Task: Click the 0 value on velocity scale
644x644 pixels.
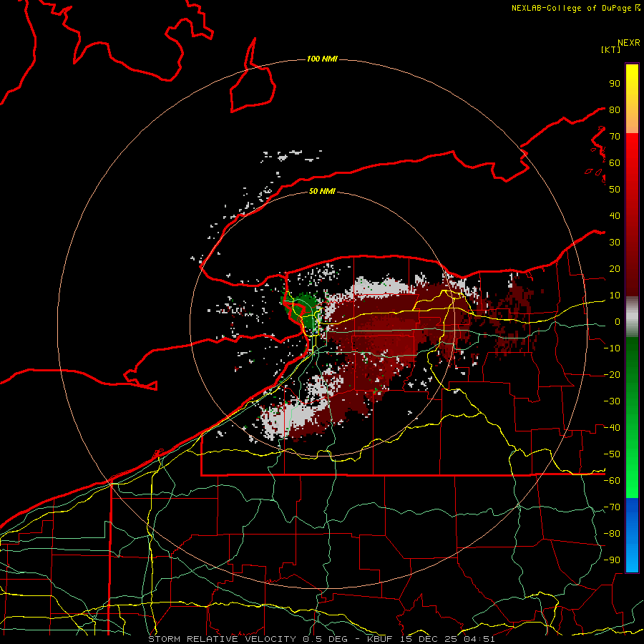Action: [x=618, y=321]
